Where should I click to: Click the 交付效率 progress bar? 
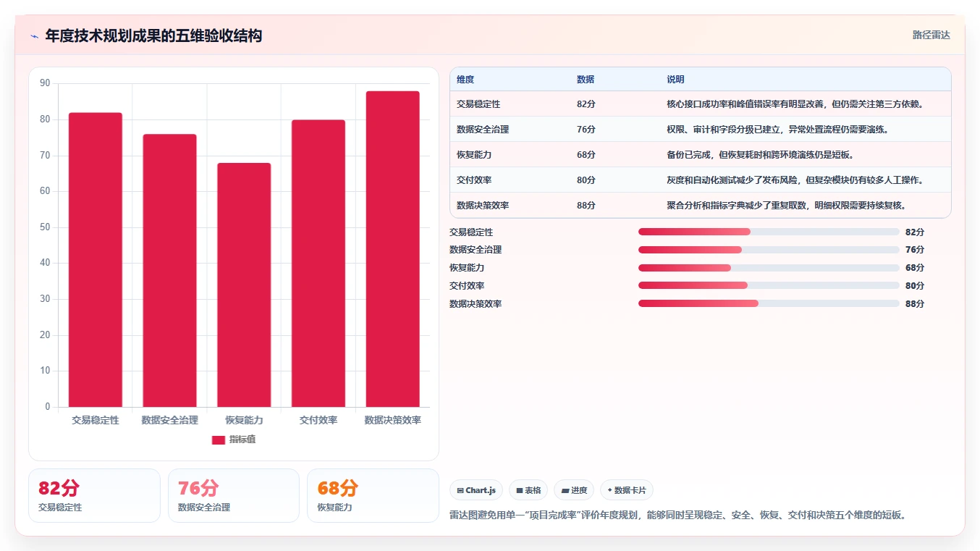769,285
